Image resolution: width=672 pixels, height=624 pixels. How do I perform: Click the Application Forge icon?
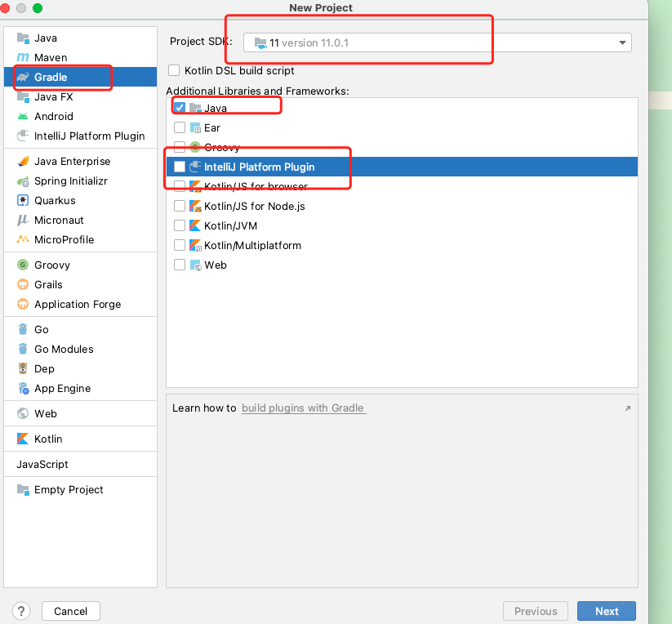click(23, 305)
